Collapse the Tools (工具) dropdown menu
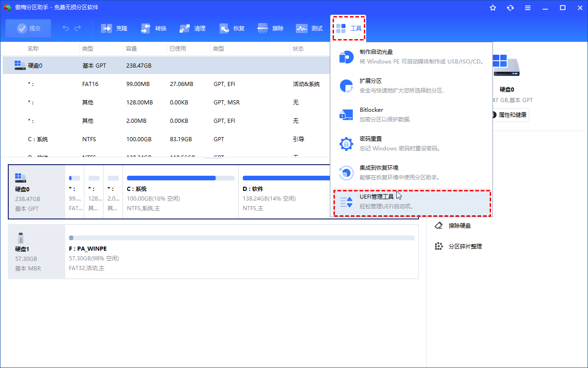 click(348, 29)
